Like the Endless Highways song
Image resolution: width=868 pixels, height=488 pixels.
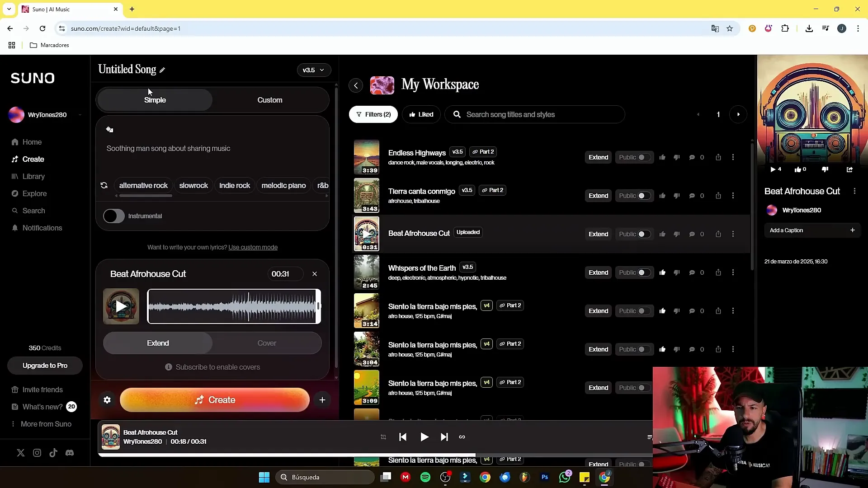(662, 157)
